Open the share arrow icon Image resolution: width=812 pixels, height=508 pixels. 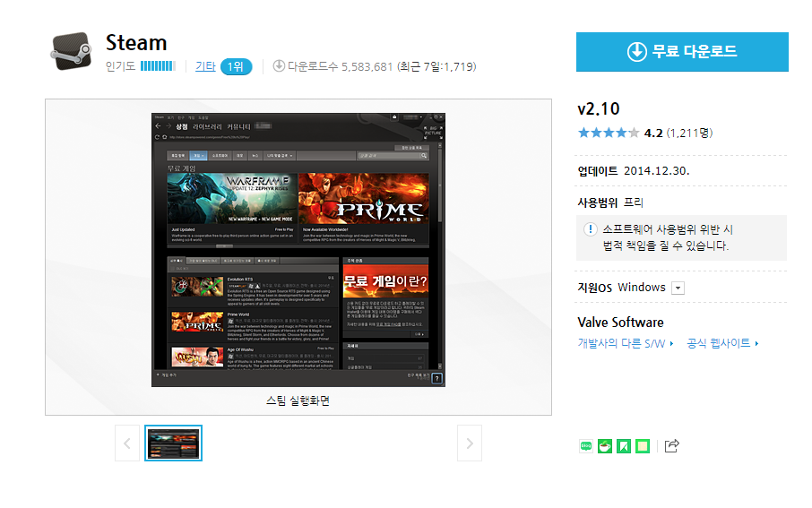tap(671, 445)
